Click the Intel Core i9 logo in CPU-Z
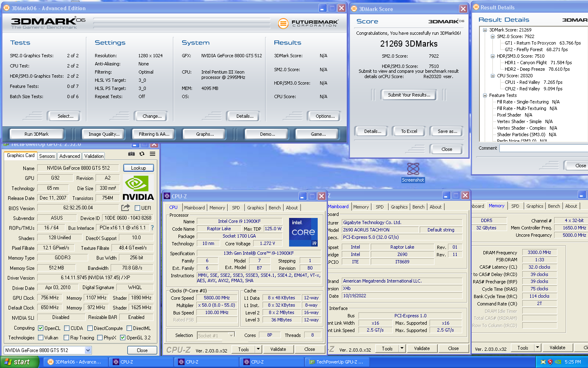This screenshot has width=588, height=368. coord(303,232)
